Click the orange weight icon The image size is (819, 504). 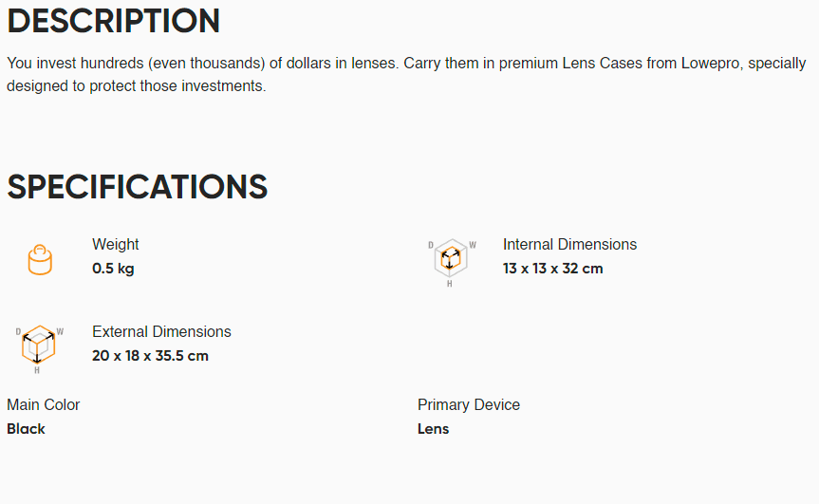point(40,259)
